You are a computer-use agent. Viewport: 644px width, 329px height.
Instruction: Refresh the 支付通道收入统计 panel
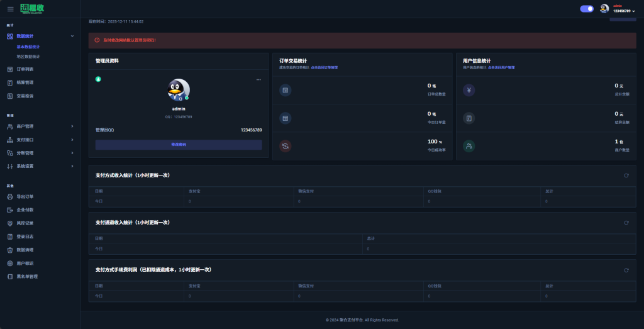tap(626, 223)
